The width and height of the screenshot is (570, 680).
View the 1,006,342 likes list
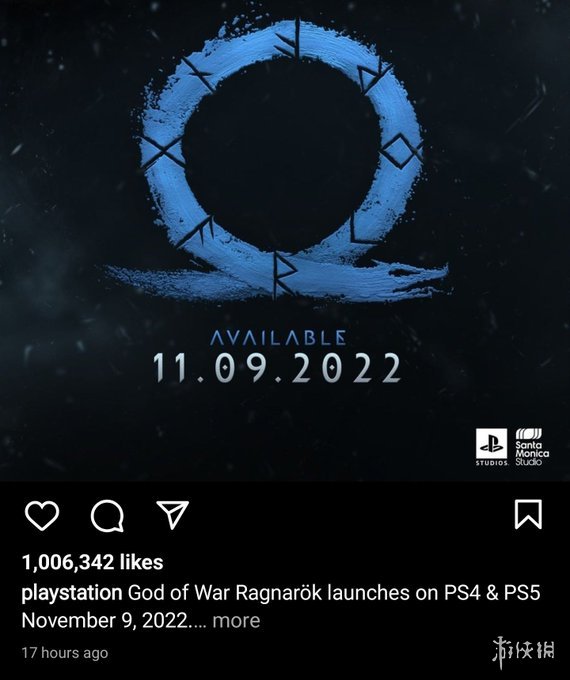tap(92, 562)
